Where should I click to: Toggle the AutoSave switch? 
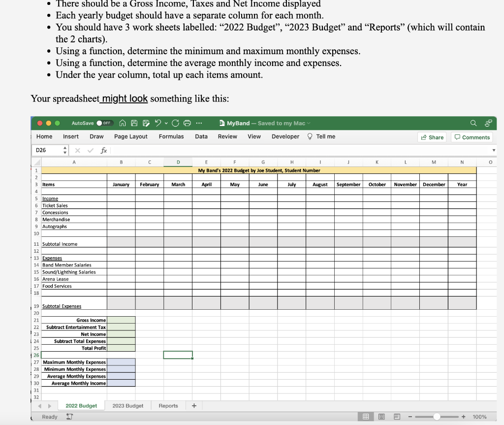(x=105, y=123)
